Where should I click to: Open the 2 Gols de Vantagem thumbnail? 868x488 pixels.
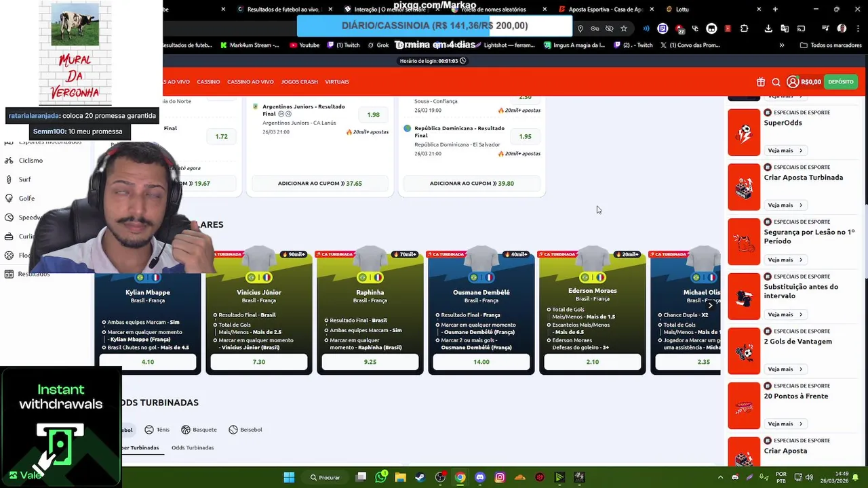744,351
